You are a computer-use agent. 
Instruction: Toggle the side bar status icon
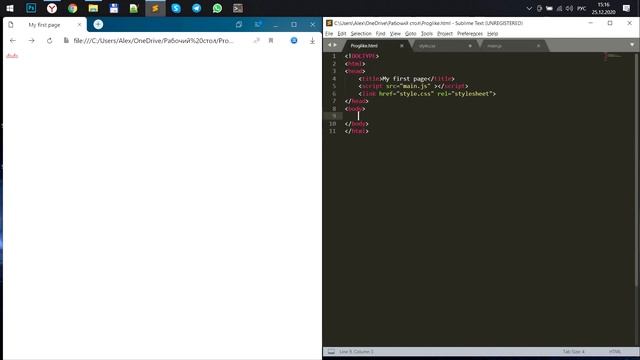tap(331, 351)
